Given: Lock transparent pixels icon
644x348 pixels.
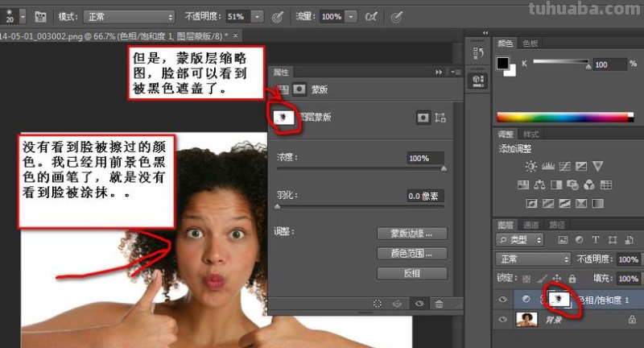Looking at the screenshot, I should pos(526,279).
